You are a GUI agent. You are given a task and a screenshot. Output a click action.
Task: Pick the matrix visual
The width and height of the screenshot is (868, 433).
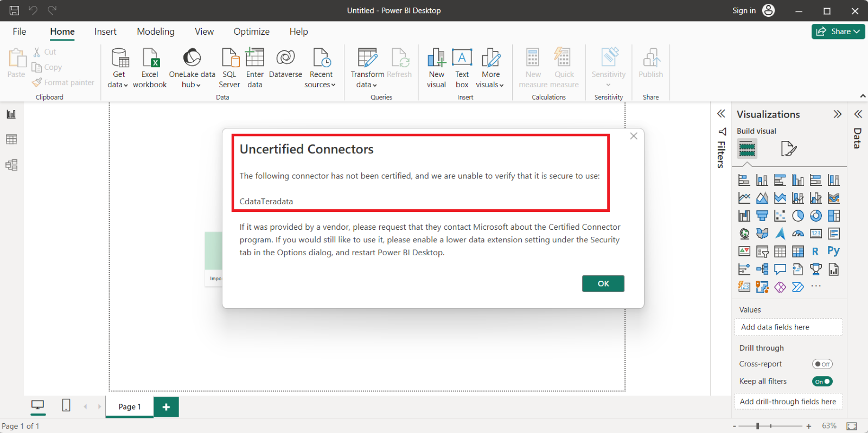798,251
